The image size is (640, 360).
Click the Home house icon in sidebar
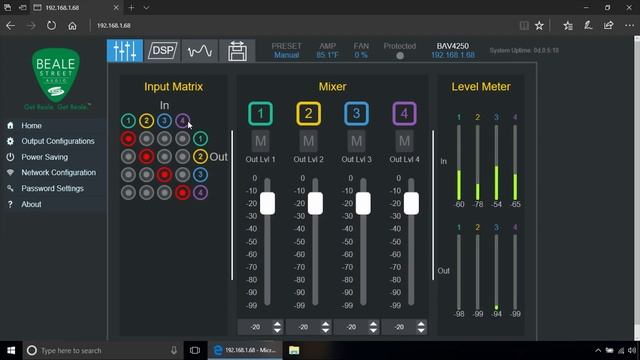(10, 126)
